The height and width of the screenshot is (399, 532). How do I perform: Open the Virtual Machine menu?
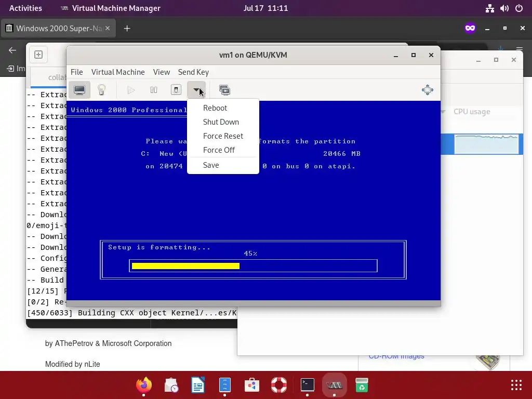(118, 72)
